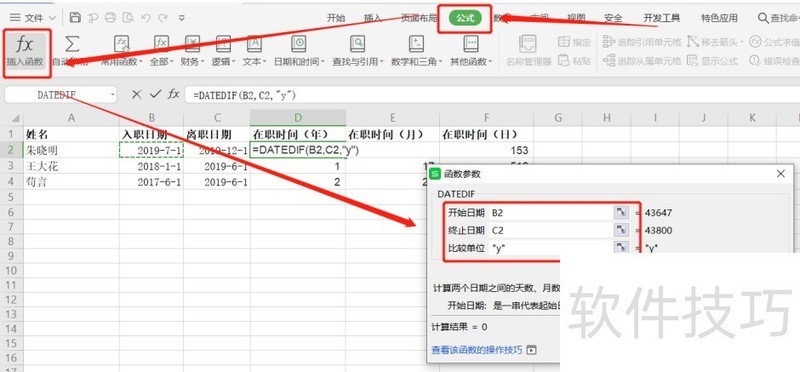This screenshot has width=800, height=372.
Task: Click range selector icon beside 开始日期
Action: pos(621,213)
